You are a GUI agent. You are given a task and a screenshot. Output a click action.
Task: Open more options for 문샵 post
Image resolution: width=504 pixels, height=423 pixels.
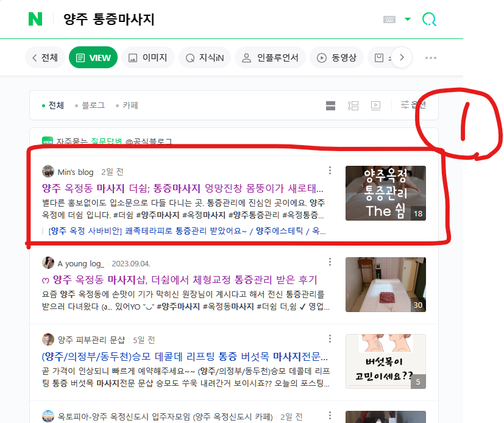330,338
